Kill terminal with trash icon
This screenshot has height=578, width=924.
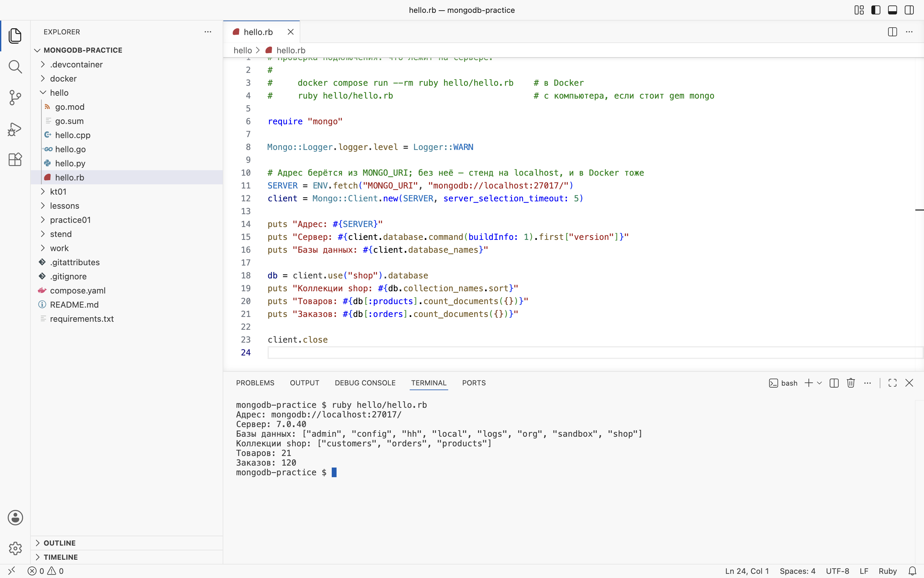tap(851, 383)
